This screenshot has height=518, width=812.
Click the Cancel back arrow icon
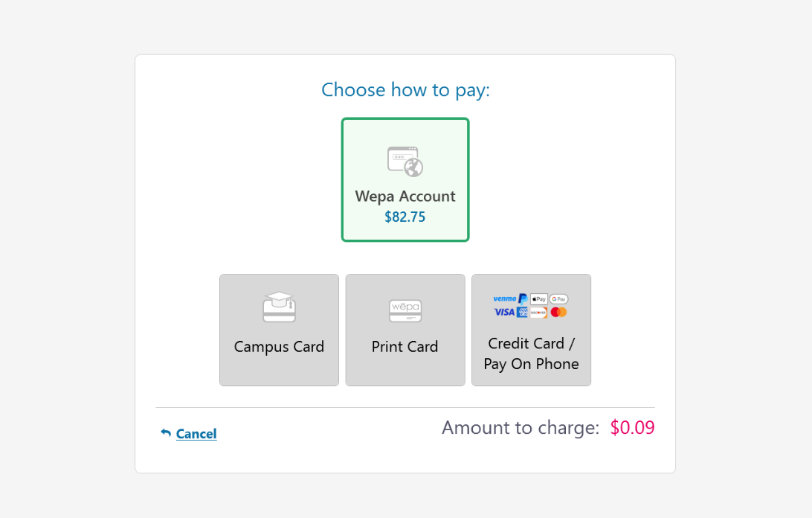(x=166, y=432)
